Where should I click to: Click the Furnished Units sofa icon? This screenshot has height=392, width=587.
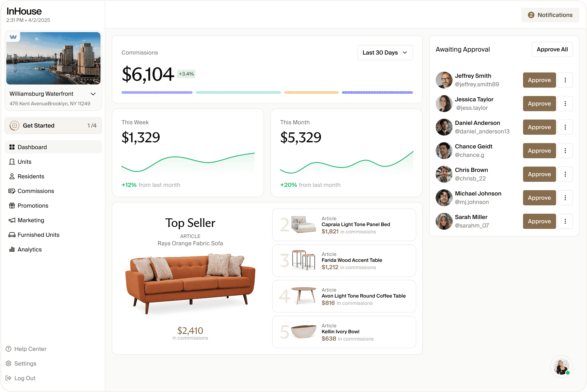(12, 235)
